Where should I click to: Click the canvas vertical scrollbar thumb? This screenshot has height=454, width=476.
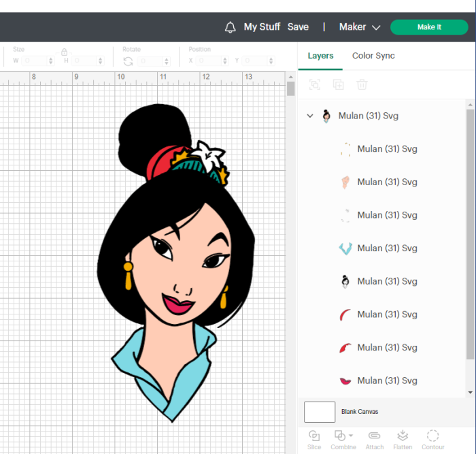coord(290,88)
